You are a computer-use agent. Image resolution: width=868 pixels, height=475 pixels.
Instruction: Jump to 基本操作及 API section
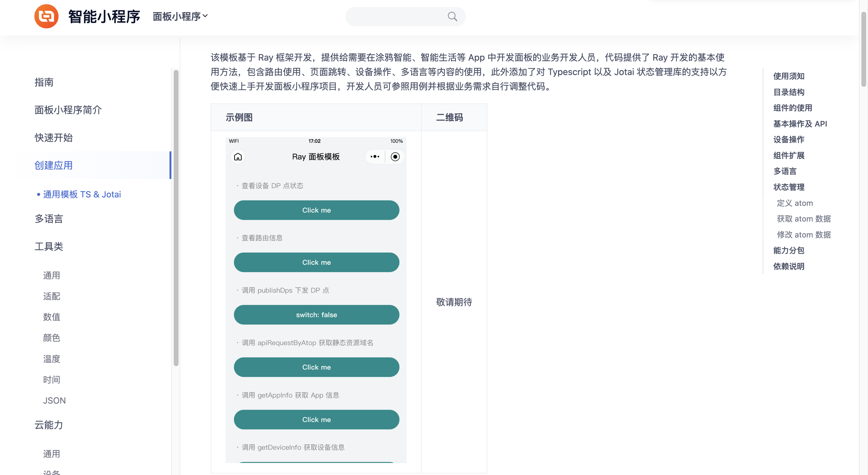pos(800,124)
